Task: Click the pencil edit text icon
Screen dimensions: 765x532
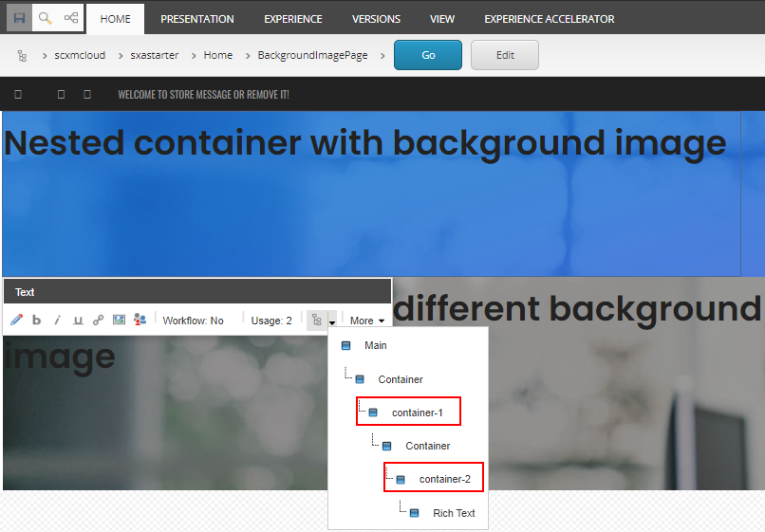Action: point(16,320)
